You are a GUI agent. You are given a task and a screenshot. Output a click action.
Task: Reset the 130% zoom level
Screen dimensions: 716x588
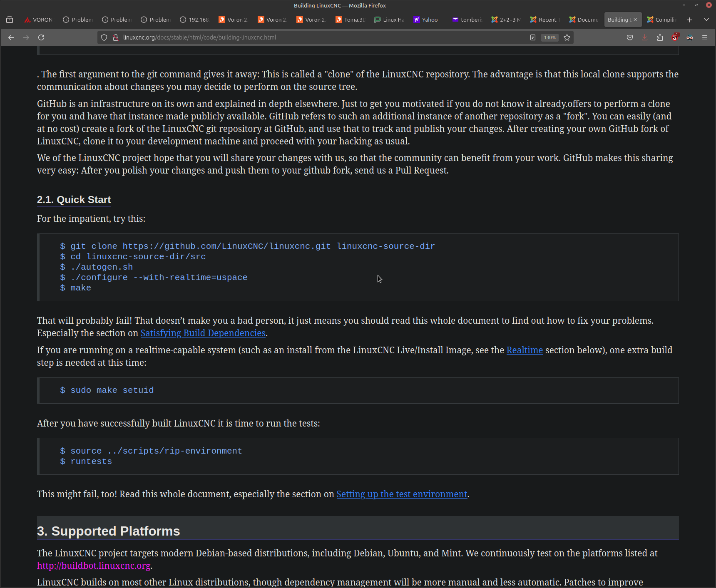[549, 37]
